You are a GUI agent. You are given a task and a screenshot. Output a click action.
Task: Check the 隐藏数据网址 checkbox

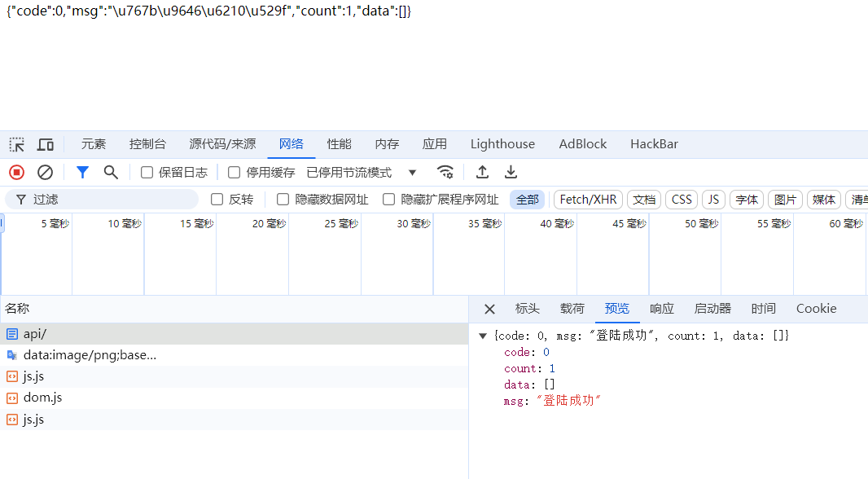[283, 200]
